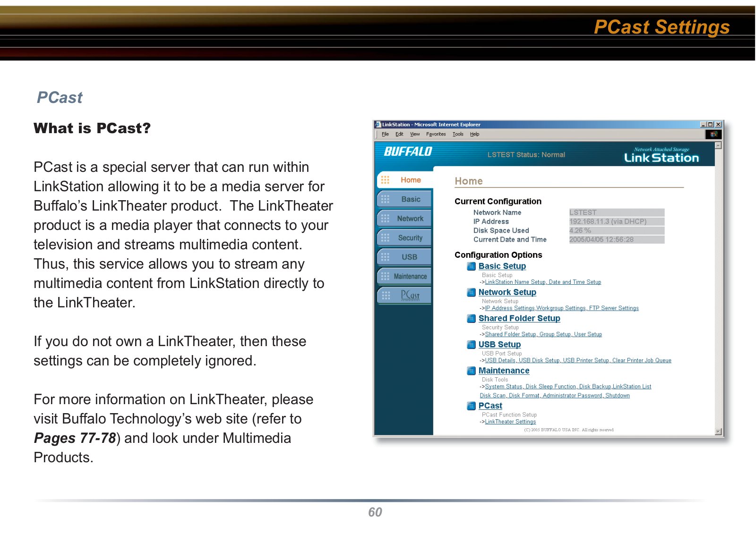Click the scrollbar up arrow
Viewport: 756px width, 534px height.
tap(718, 146)
